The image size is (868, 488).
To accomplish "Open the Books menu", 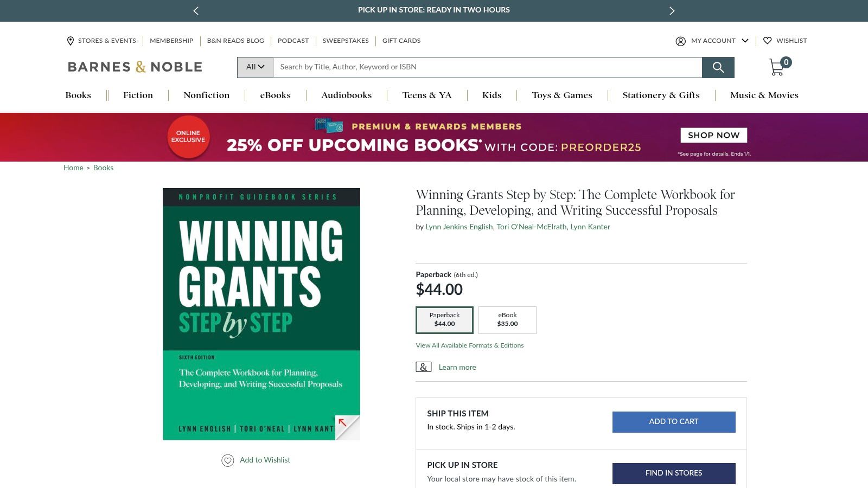I will pyautogui.click(x=78, y=95).
